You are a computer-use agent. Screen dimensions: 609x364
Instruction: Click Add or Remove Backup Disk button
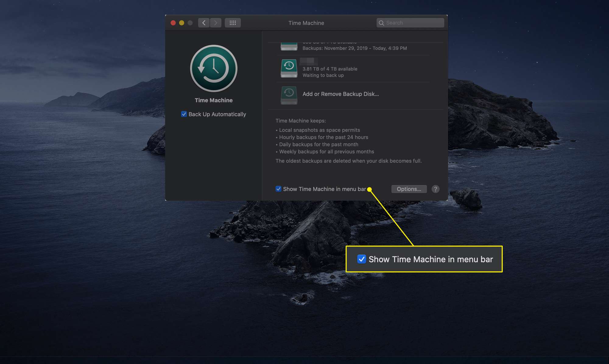pyautogui.click(x=340, y=94)
